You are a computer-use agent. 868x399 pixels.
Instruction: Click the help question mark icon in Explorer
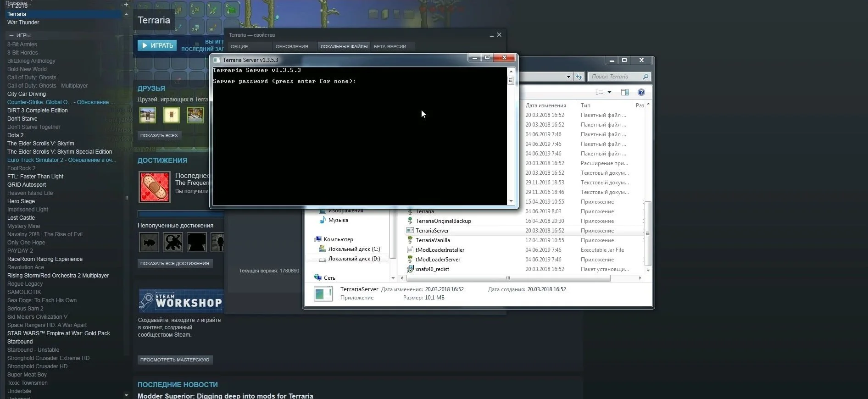pyautogui.click(x=641, y=92)
